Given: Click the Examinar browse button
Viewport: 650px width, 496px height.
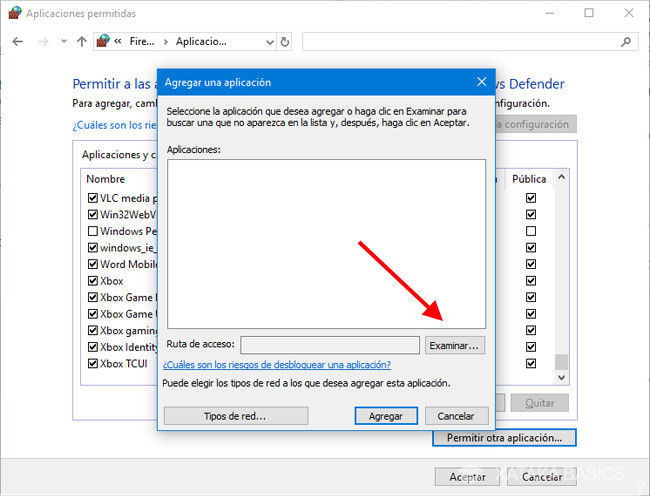Looking at the screenshot, I should [455, 345].
